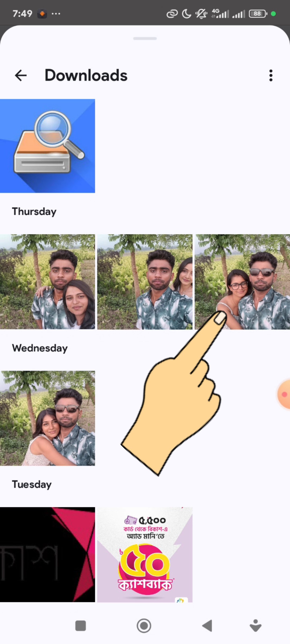Open the disk search app icon thumbnail
This screenshot has width=290, height=644.
tap(48, 146)
